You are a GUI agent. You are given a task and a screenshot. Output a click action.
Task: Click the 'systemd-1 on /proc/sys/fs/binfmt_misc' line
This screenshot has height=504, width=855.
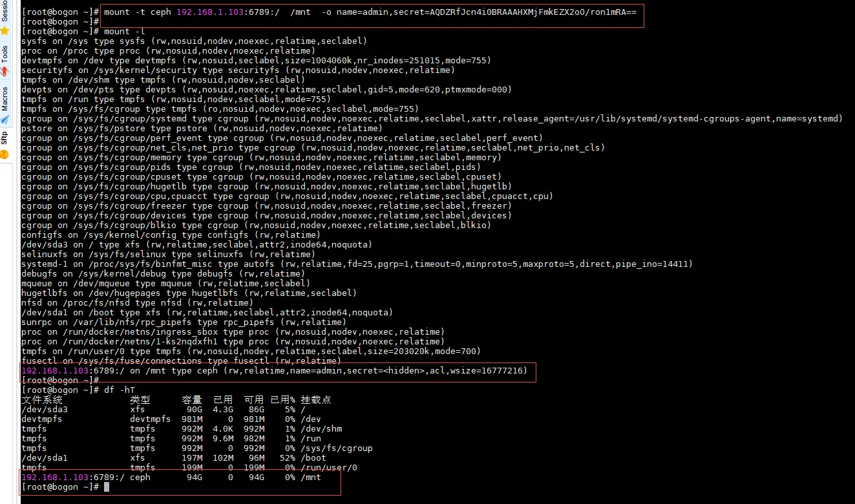357,264
